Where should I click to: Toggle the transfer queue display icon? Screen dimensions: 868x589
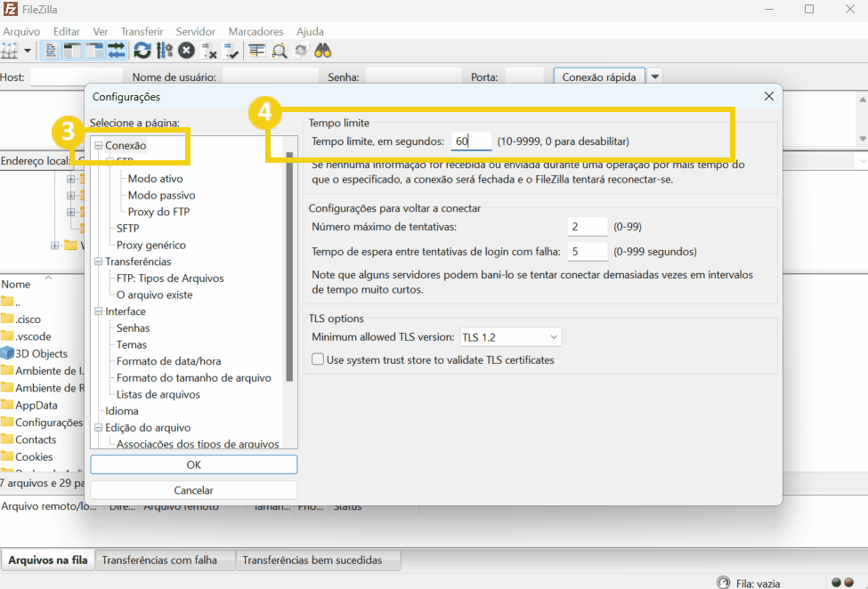pos(117,52)
